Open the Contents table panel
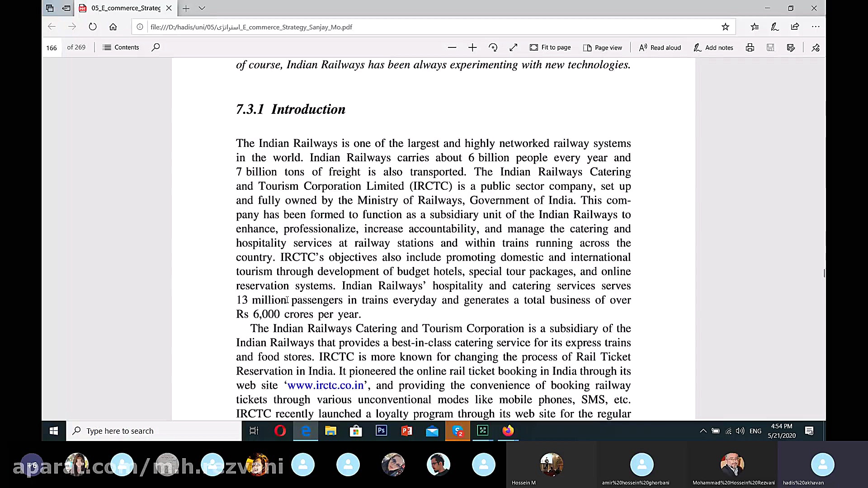 coord(121,47)
